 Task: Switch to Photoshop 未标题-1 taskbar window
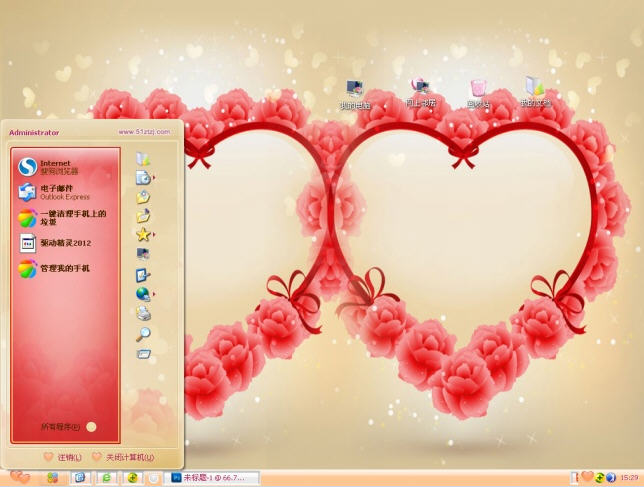212,478
